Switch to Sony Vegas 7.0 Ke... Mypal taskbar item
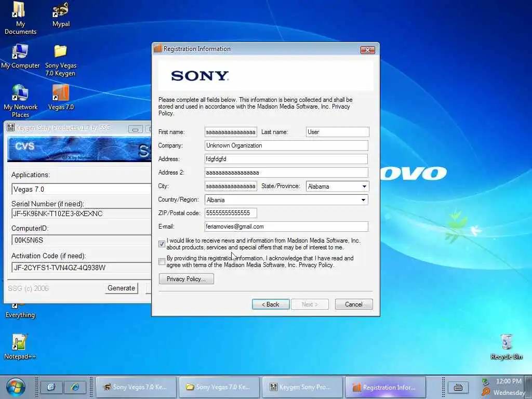 137,387
